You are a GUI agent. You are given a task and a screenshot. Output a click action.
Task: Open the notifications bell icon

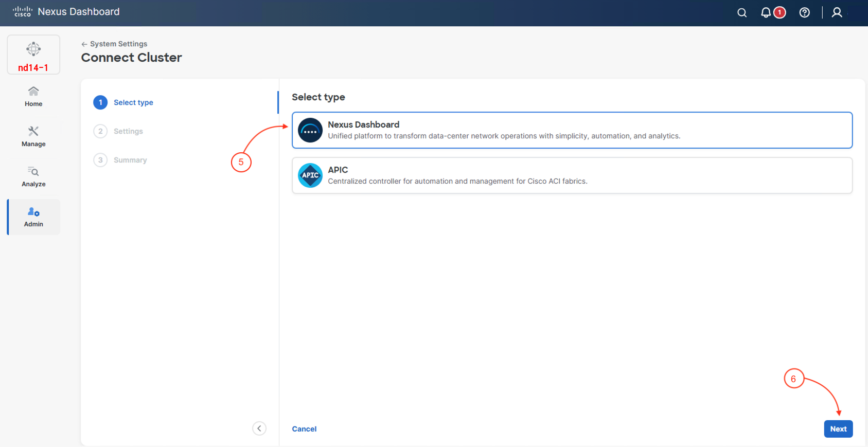point(766,13)
